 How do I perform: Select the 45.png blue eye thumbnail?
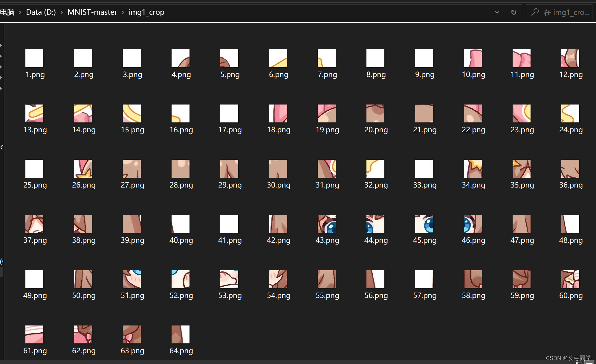[424, 224]
